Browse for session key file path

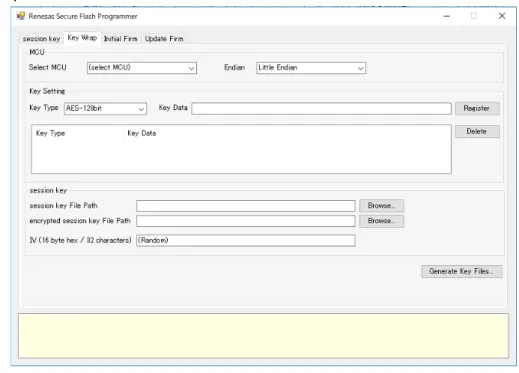coord(381,206)
